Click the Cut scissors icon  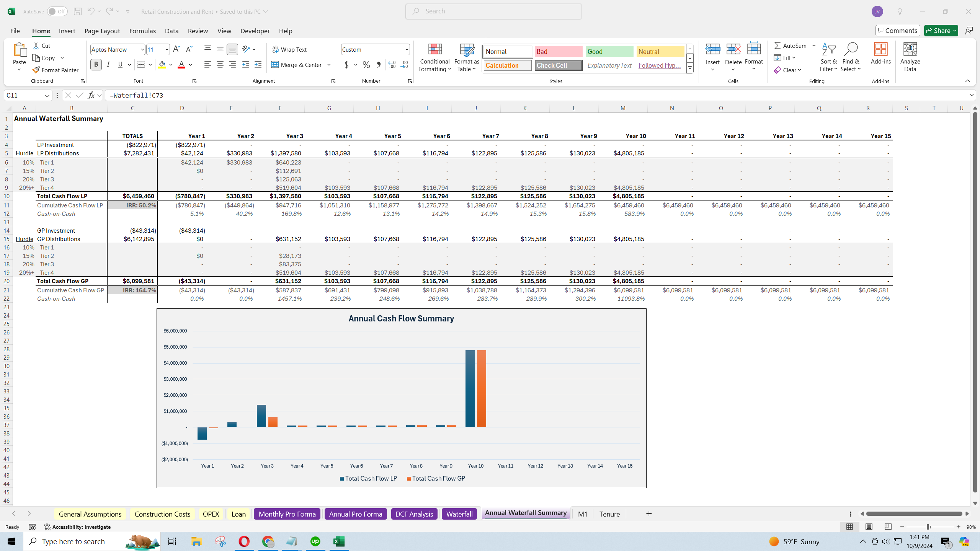tap(36, 46)
